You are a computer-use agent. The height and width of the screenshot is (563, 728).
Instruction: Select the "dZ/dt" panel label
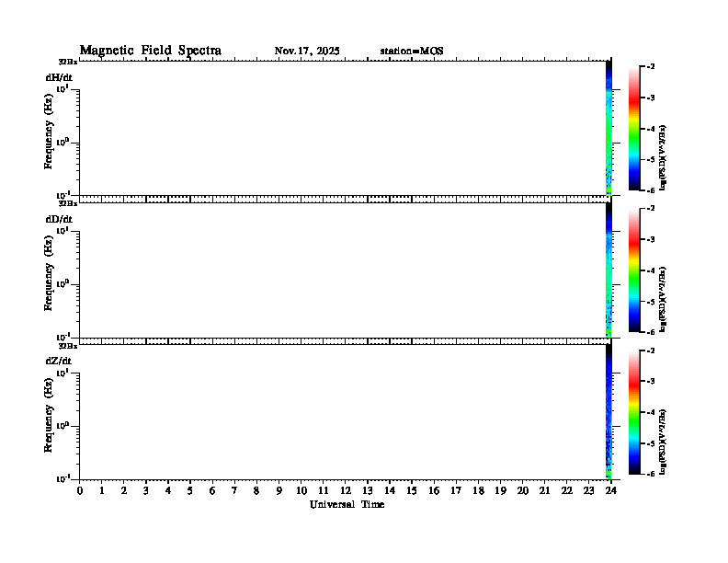(x=59, y=361)
